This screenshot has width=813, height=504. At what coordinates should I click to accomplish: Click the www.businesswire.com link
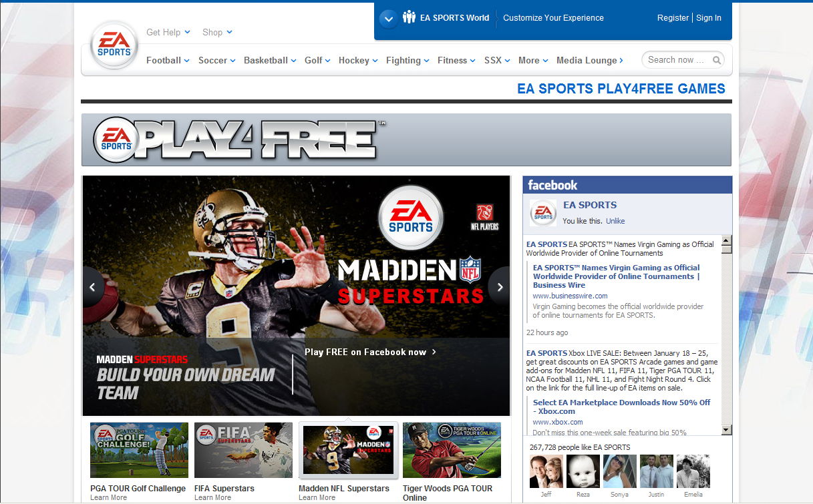pos(570,296)
